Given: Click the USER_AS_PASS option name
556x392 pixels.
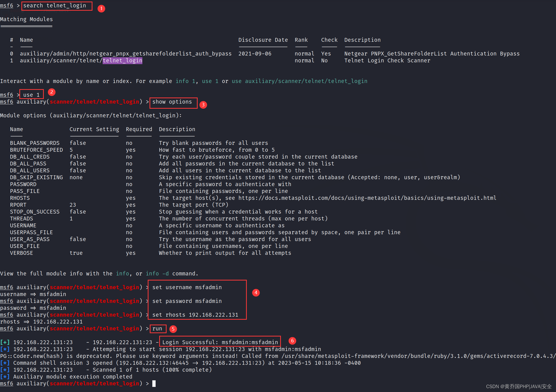Looking at the screenshot, I should [x=30, y=239].
